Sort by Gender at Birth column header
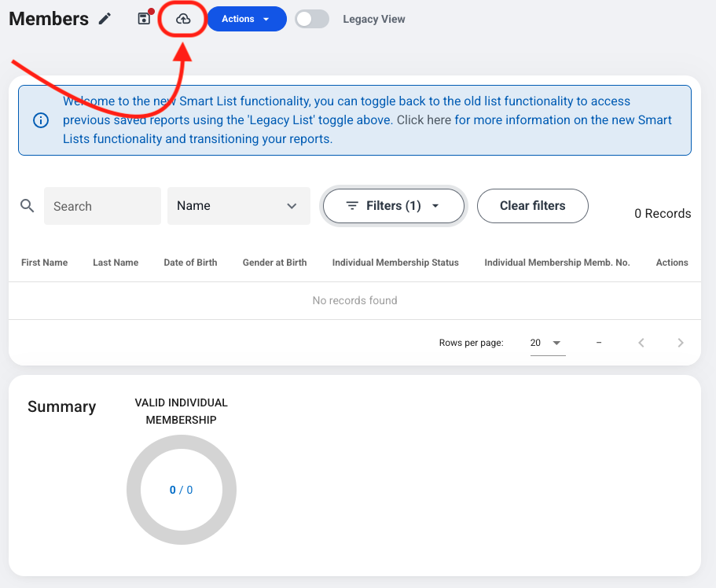716x588 pixels. pos(274,263)
